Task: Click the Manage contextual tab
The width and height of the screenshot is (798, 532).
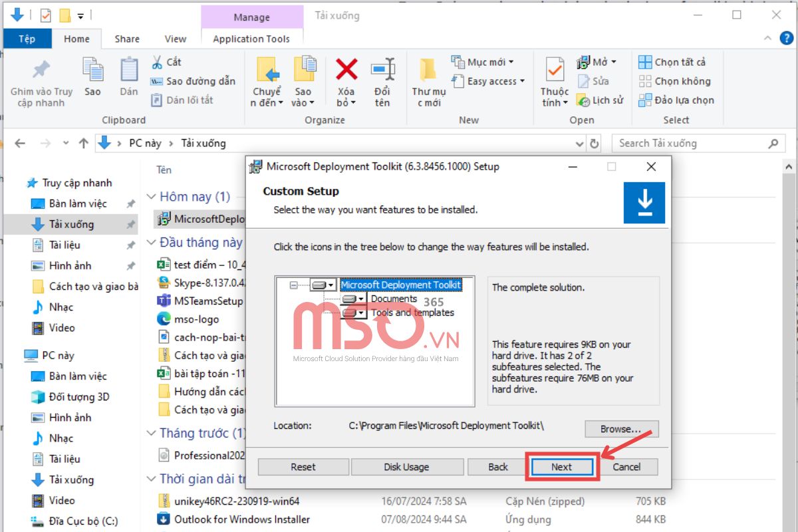Action: pyautogui.click(x=251, y=17)
